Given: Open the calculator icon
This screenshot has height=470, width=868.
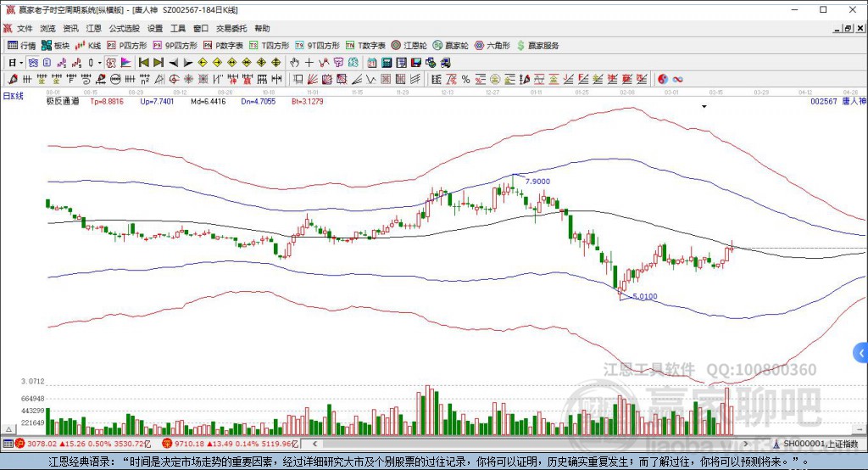Looking at the screenshot, I should pyautogui.click(x=387, y=63).
